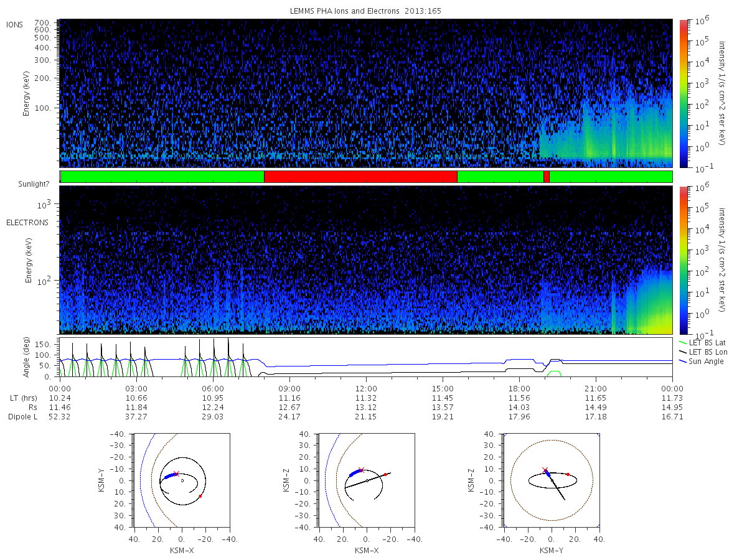Image resolution: width=747 pixels, height=560 pixels.
Task: Click the ELECTRONS panel label
Action: (27, 222)
